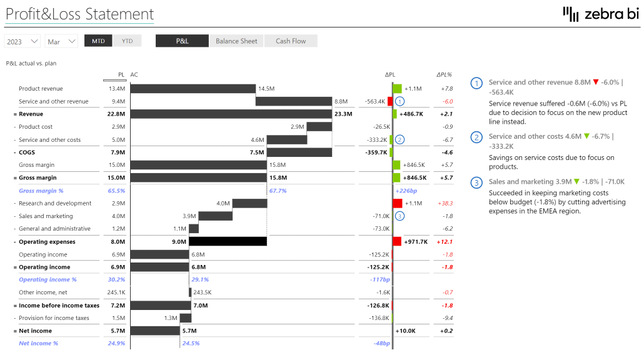Click circled 3 marker inside the chart
644x360 pixels.
(400, 216)
